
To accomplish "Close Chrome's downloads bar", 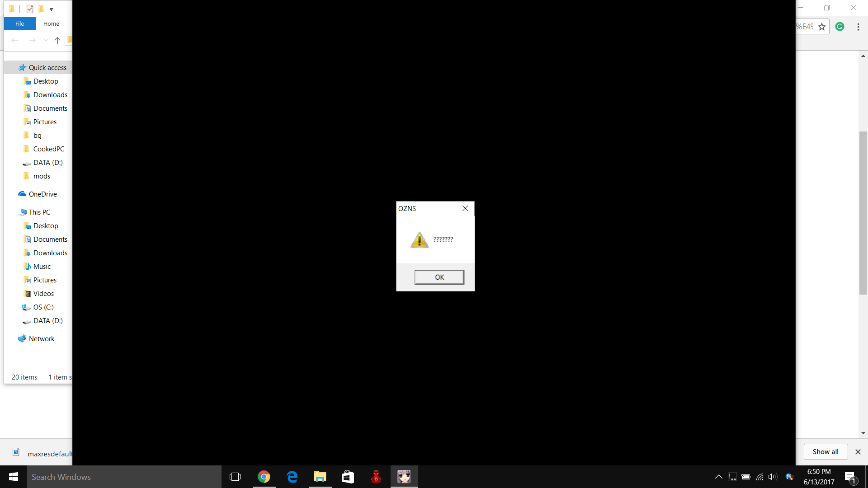I will point(858,451).
